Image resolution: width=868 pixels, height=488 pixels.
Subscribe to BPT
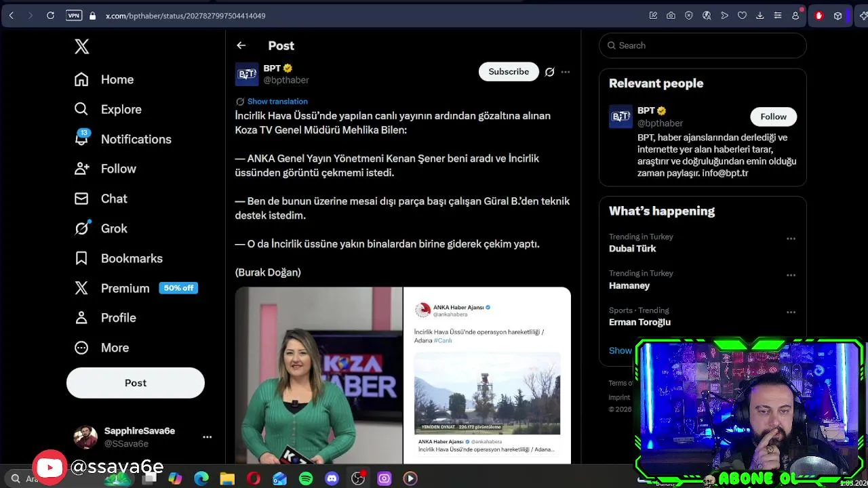509,72
